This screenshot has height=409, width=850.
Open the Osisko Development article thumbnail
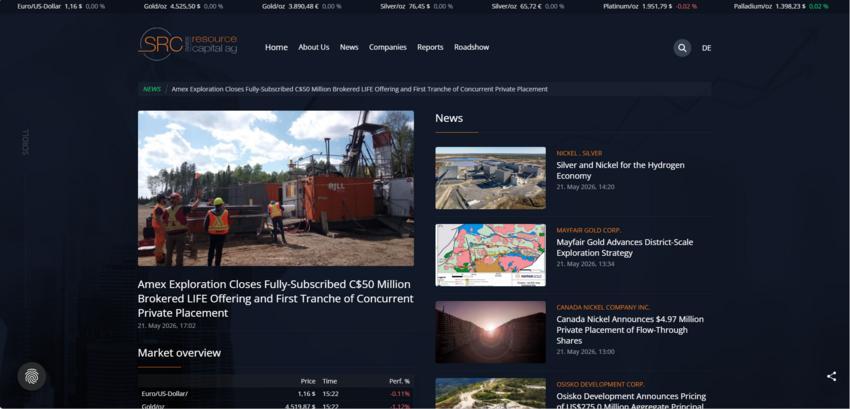[x=490, y=393]
